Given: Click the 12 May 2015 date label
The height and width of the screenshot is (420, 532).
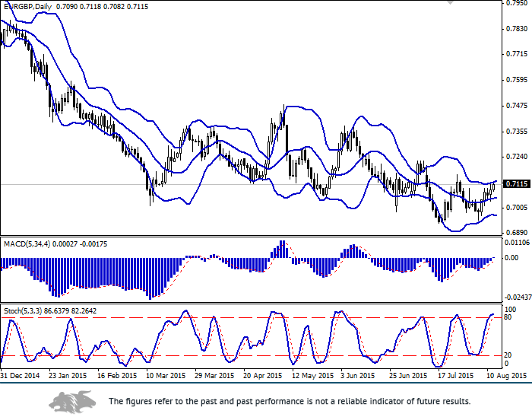Looking at the screenshot, I should [x=312, y=376].
